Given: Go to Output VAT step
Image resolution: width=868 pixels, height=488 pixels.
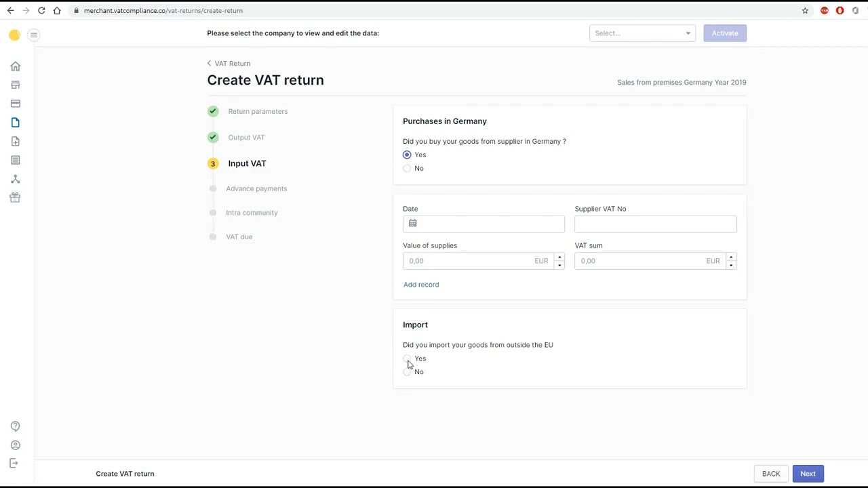Looking at the screenshot, I should (246, 138).
